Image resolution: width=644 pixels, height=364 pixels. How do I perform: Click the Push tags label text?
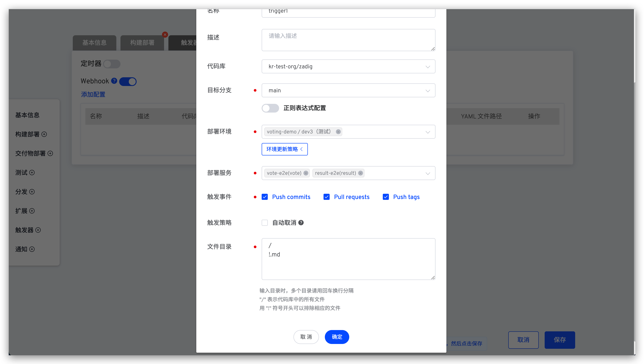(406, 197)
